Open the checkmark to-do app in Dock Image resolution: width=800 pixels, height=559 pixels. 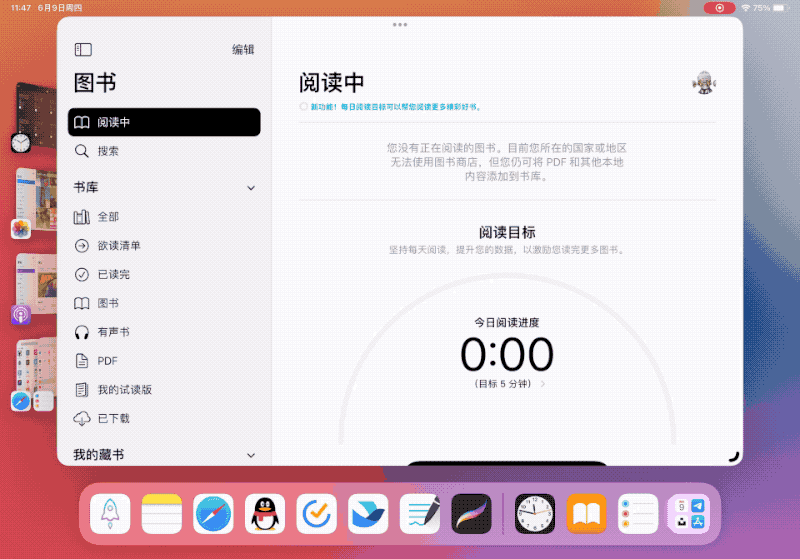pyautogui.click(x=317, y=514)
